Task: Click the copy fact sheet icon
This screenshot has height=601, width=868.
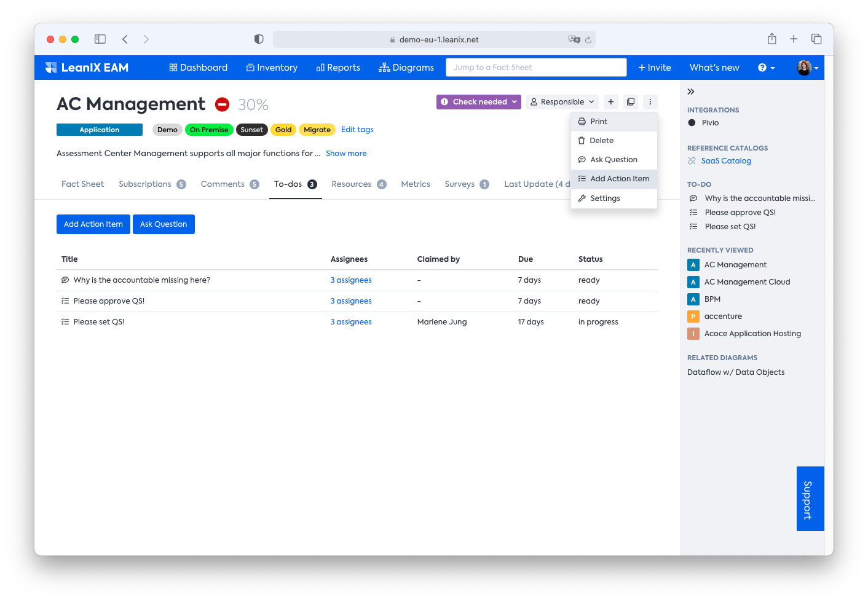Action: tap(631, 102)
